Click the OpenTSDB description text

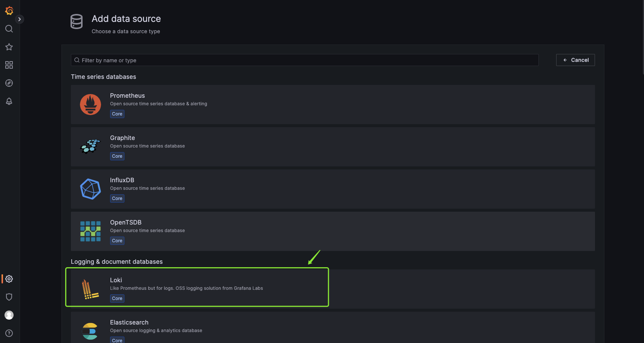[147, 231]
